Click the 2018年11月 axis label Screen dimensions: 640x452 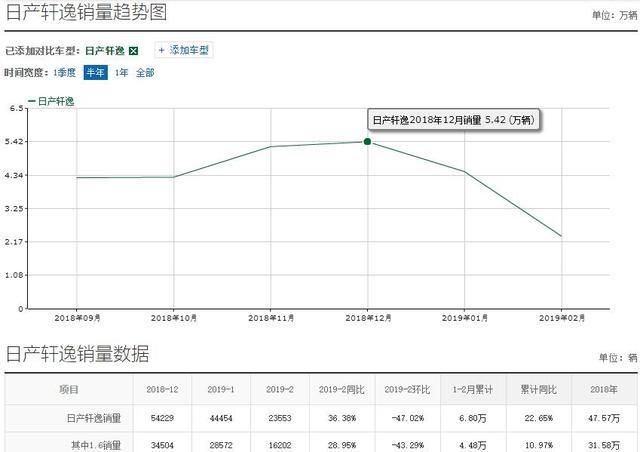[x=271, y=318]
